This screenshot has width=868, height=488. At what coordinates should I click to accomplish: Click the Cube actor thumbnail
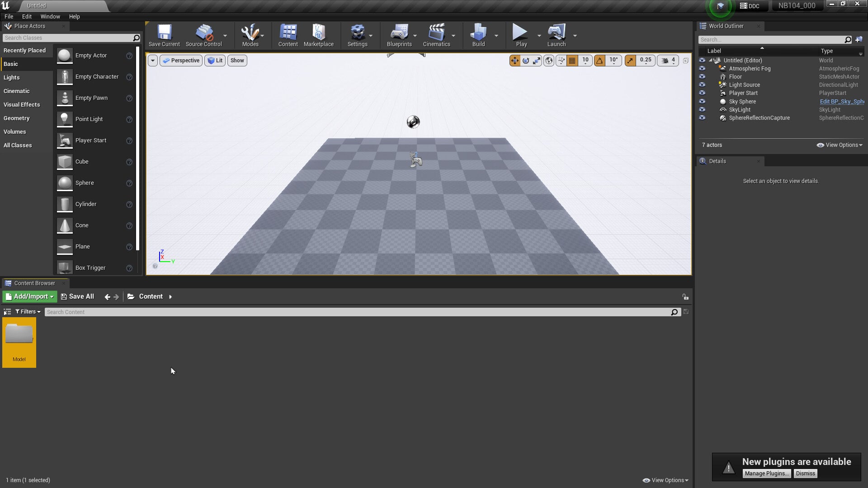coord(65,162)
